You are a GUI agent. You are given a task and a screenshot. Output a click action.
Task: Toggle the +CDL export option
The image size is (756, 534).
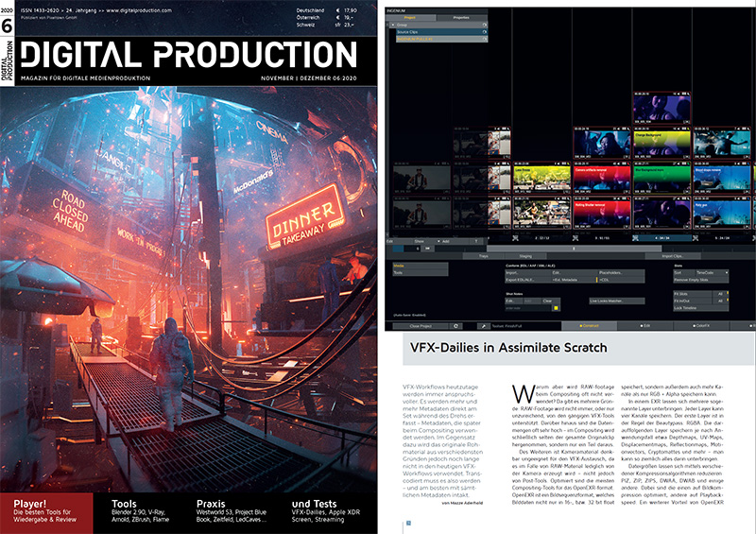[x=621, y=280]
